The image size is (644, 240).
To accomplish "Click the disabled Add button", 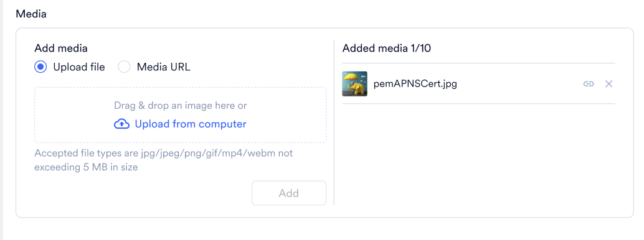I will [289, 193].
